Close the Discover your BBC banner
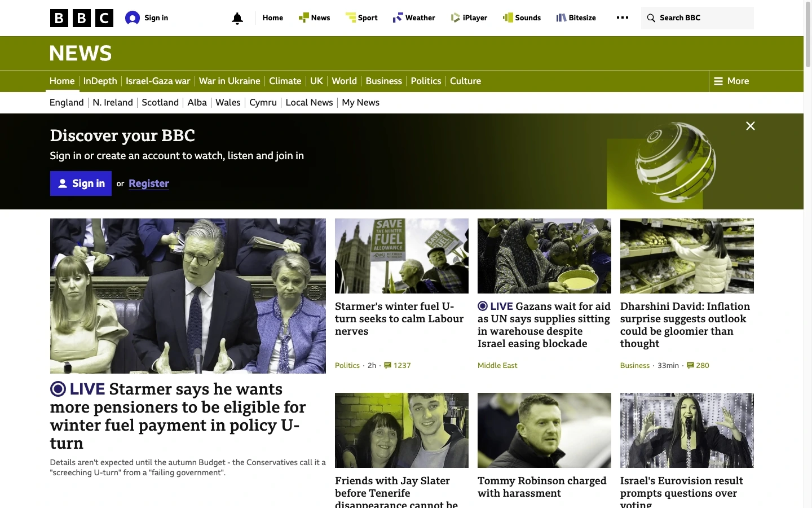Viewport: 812px width, 508px height. coord(751,126)
